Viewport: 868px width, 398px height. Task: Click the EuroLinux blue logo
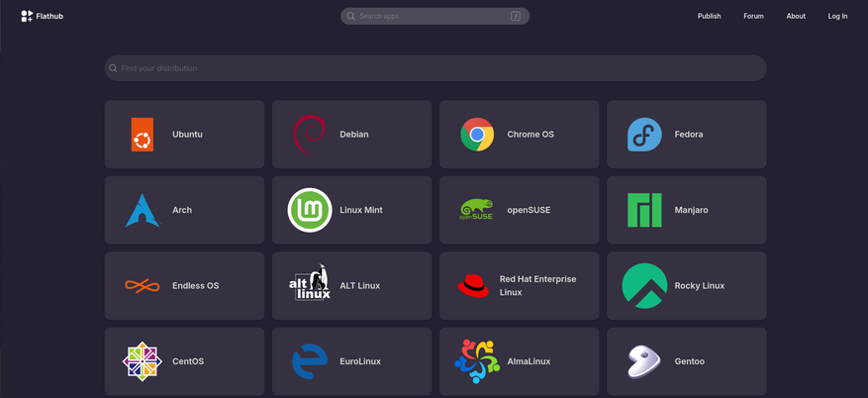[310, 361]
